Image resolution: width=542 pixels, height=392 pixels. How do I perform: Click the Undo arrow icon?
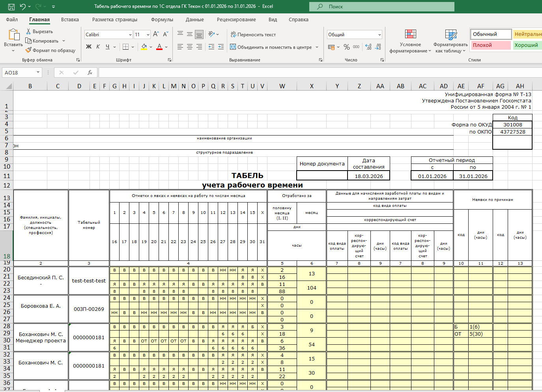22,7
